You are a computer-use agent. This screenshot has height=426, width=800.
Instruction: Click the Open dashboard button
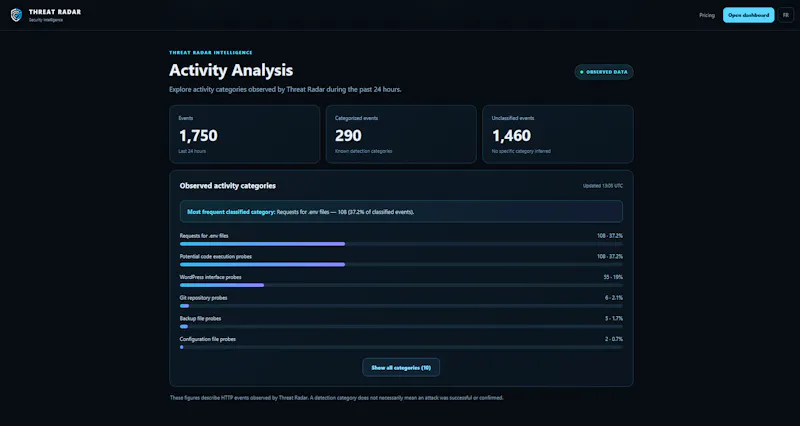(x=748, y=15)
